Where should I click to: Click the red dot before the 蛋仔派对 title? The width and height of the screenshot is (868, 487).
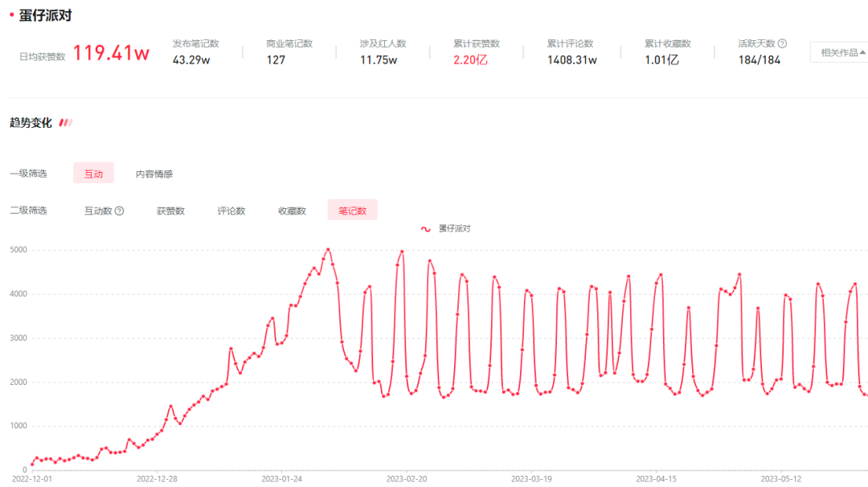pyautogui.click(x=11, y=15)
